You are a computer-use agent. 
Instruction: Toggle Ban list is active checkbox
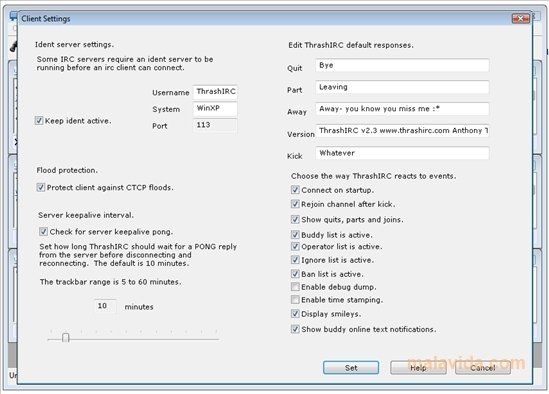[295, 274]
